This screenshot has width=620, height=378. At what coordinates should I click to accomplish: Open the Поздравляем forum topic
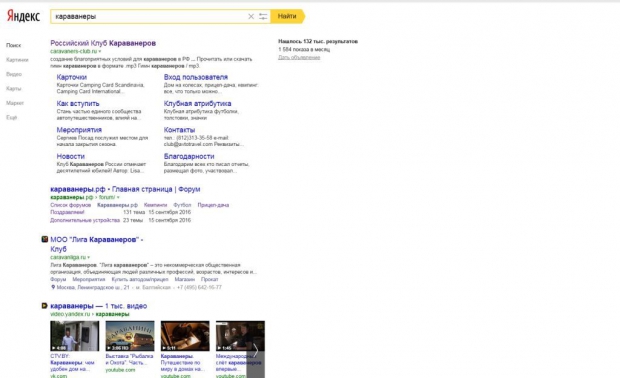point(67,212)
